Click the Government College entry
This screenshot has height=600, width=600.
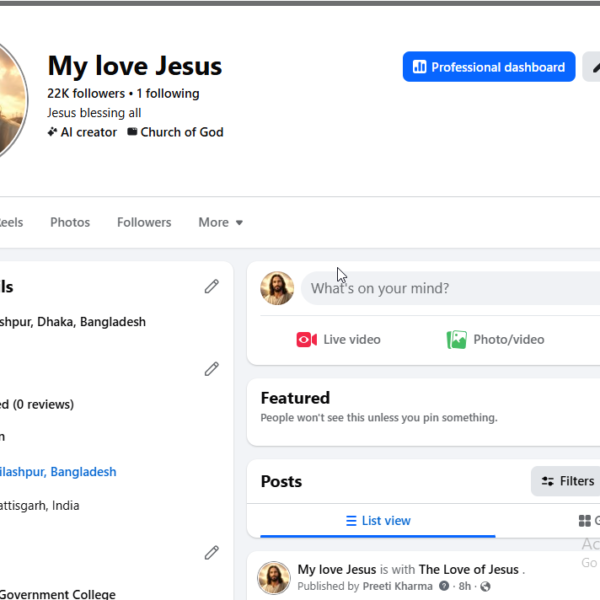tap(58, 594)
